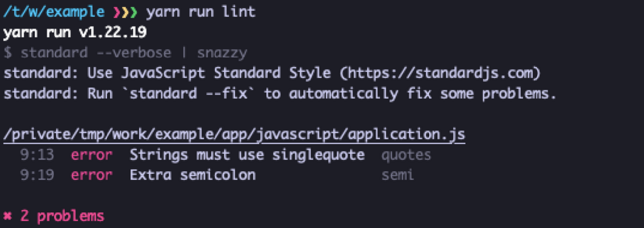Click the 9:13 line position
Image resolution: width=644 pixels, height=228 pixels.
(x=37, y=155)
